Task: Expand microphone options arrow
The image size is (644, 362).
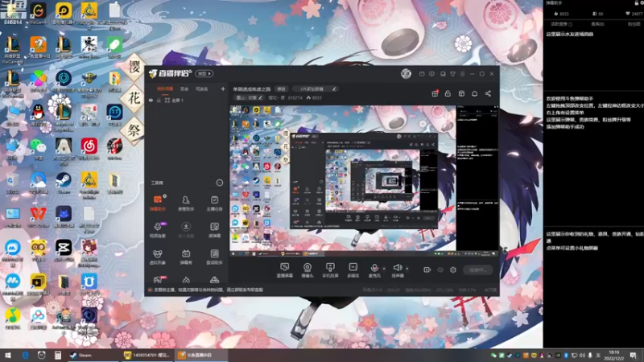Action: point(384,269)
